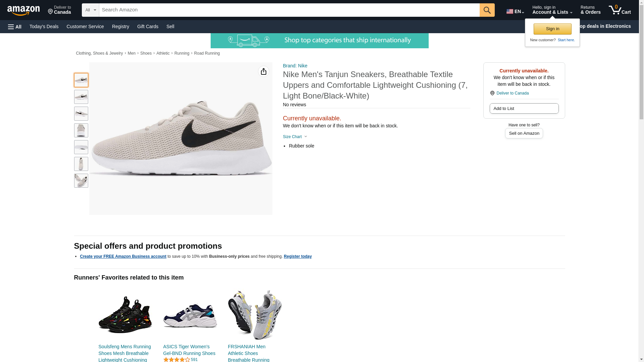
Task: Follow the Brand: Nike link
Action: 295,66
